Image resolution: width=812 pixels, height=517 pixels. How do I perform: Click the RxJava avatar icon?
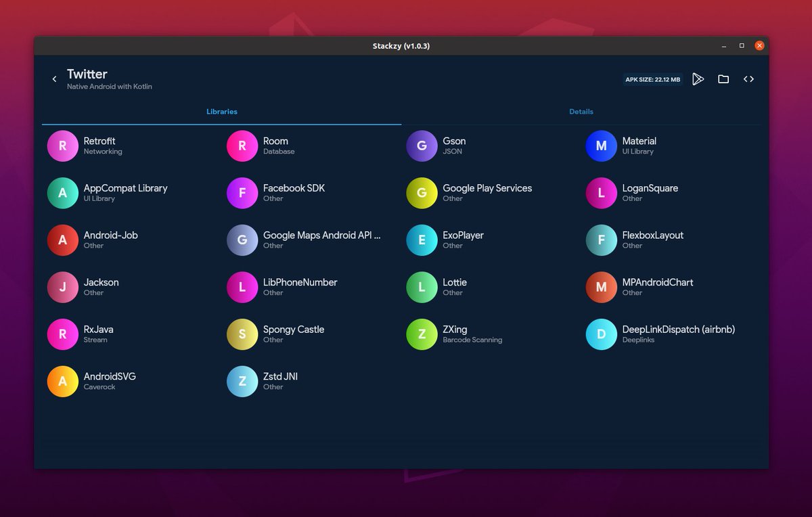(x=63, y=334)
